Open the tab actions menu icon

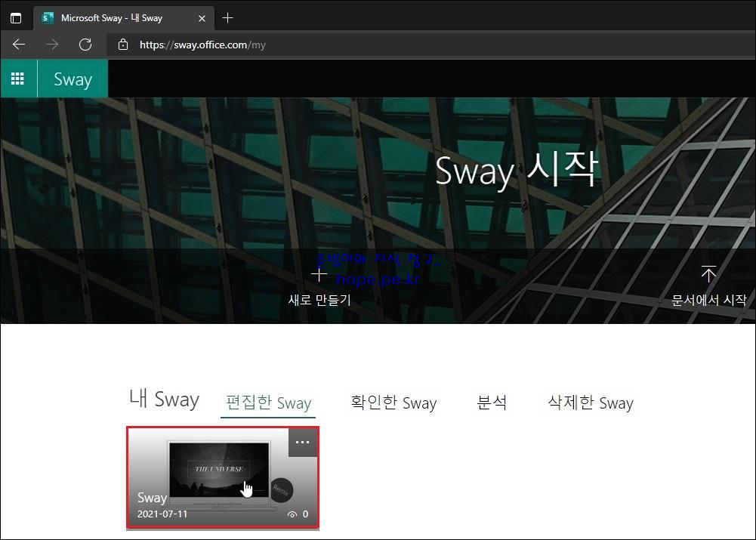(x=16, y=18)
